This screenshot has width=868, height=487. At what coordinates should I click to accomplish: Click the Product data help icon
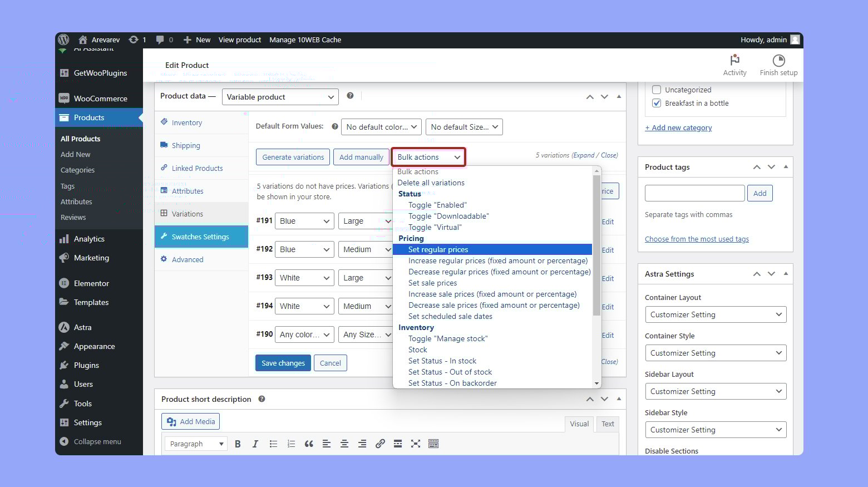click(350, 96)
